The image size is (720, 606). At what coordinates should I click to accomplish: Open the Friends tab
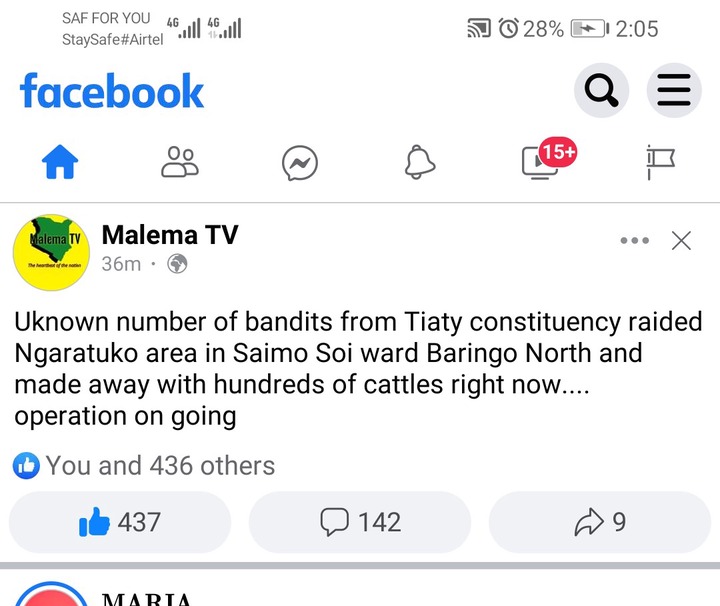click(181, 162)
